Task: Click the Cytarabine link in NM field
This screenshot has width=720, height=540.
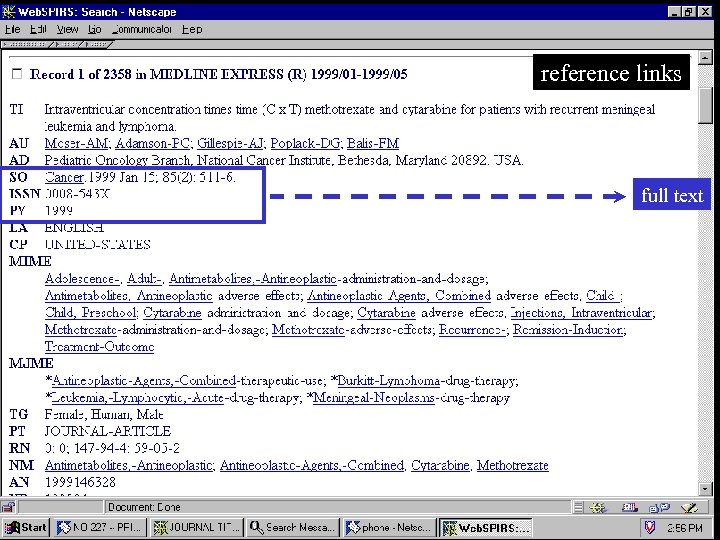Action: (440, 465)
